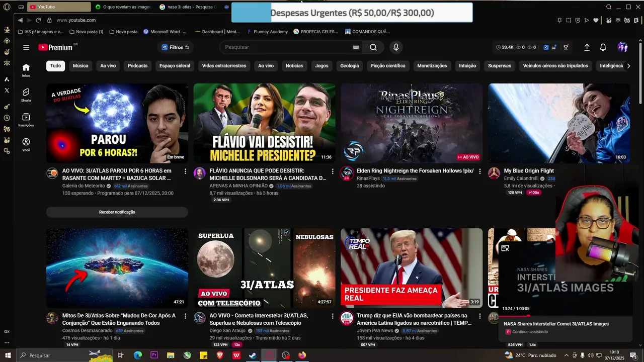Click the vidIQ trophy icon
Screen dimensions: 644x362
tap(566, 47)
